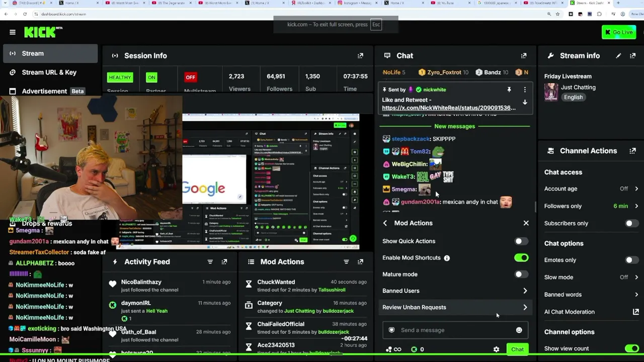Toggle Subscribers only chat switch
644x362 pixels.
click(x=631, y=223)
